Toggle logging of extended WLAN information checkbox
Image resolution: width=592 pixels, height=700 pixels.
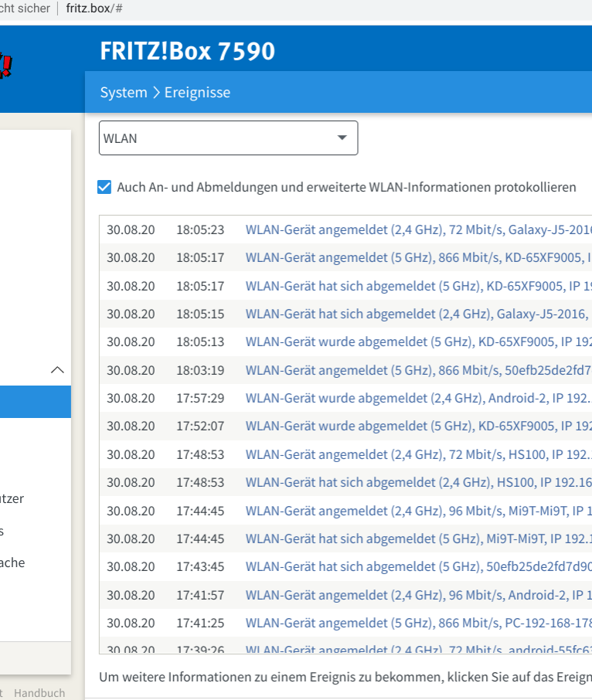point(104,187)
